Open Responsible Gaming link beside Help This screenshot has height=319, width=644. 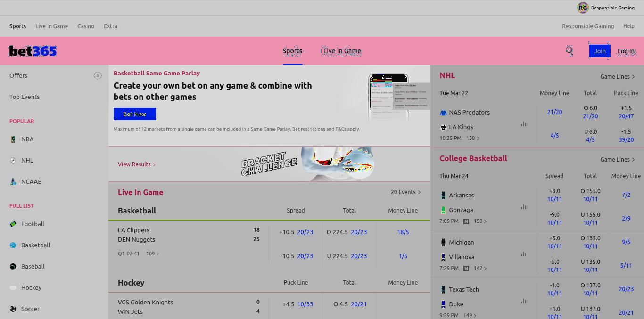(588, 26)
